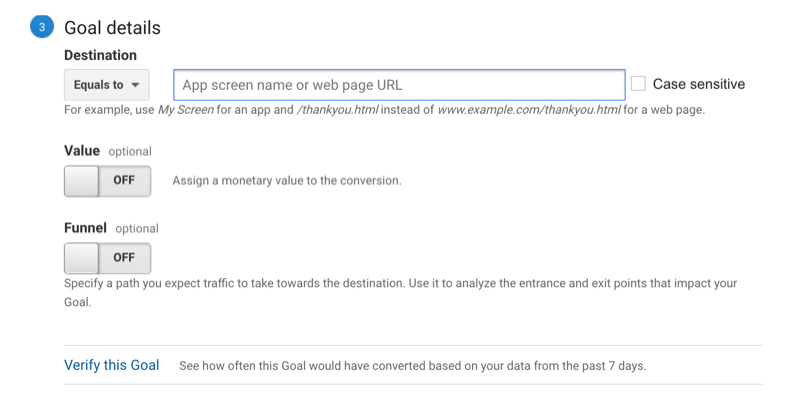Click the bold Funnel label
The height and width of the screenshot is (396, 800).
coord(85,228)
